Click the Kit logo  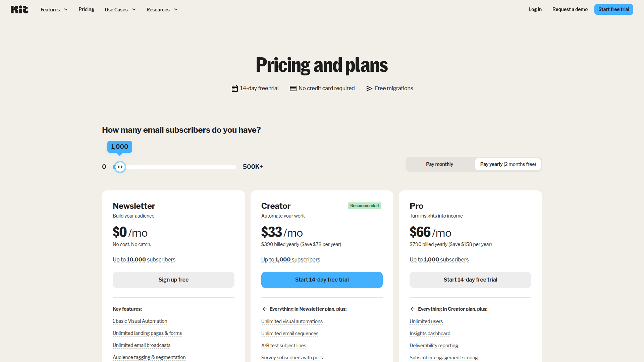(x=19, y=9)
